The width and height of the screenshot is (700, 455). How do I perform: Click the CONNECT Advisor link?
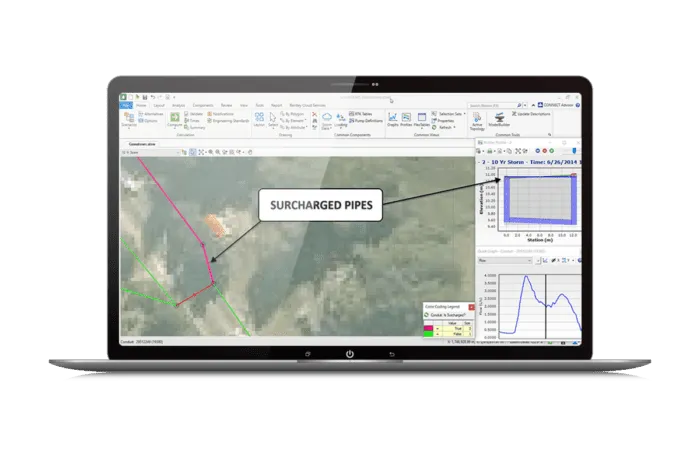click(563, 104)
